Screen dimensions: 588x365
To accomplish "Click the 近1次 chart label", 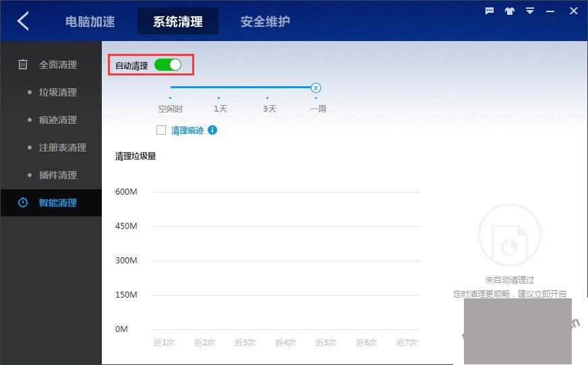I will (165, 343).
